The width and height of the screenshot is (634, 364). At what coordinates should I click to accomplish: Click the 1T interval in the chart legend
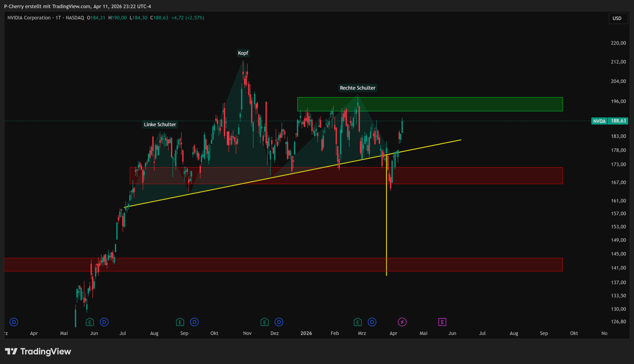(x=58, y=18)
